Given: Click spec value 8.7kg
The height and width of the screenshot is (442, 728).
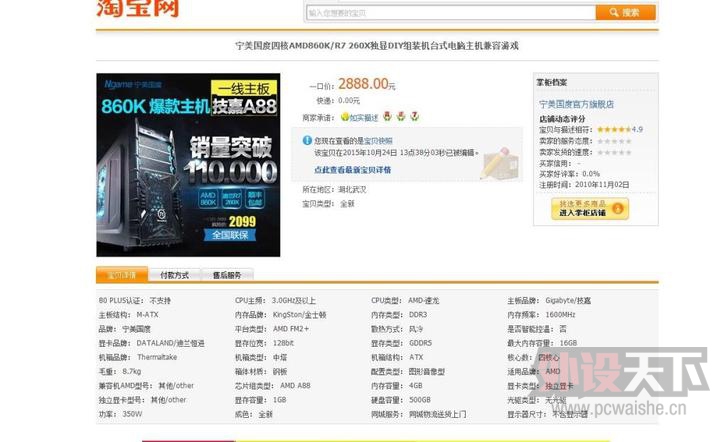Looking at the screenshot, I should [131, 371].
